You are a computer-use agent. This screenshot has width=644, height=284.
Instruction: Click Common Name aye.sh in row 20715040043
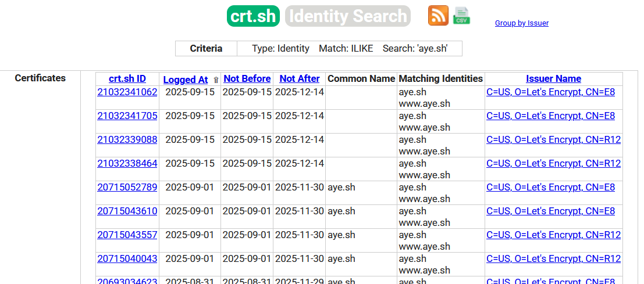coord(341,258)
